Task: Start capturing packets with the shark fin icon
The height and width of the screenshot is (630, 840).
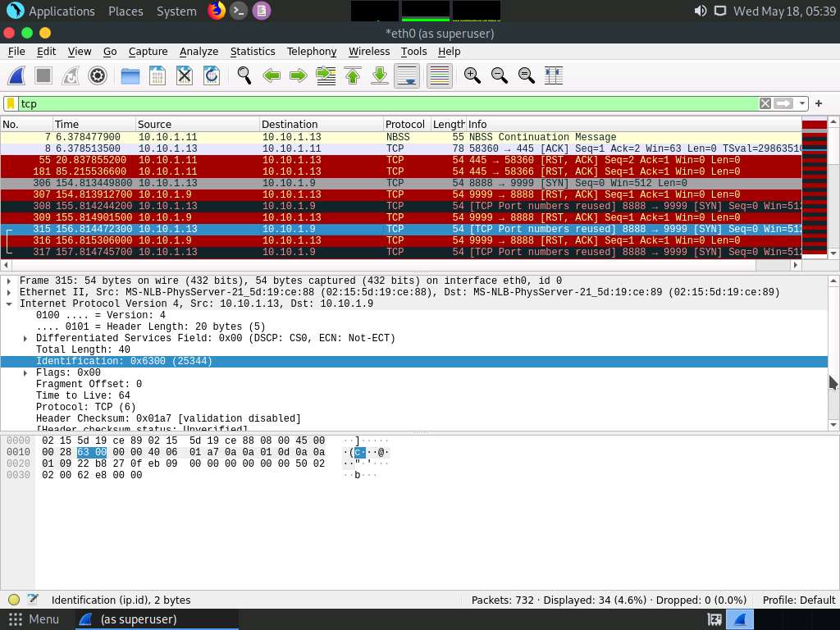Action: tap(16, 75)
